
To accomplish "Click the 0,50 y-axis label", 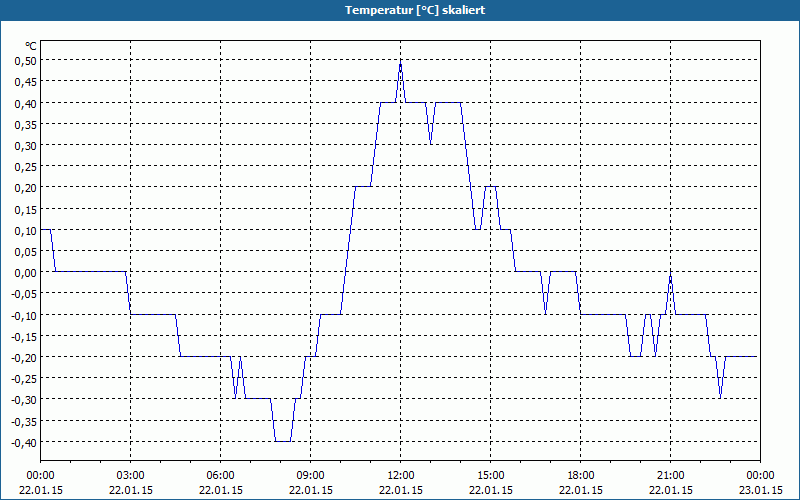I will pyautogui.click(x=27, y=60).
